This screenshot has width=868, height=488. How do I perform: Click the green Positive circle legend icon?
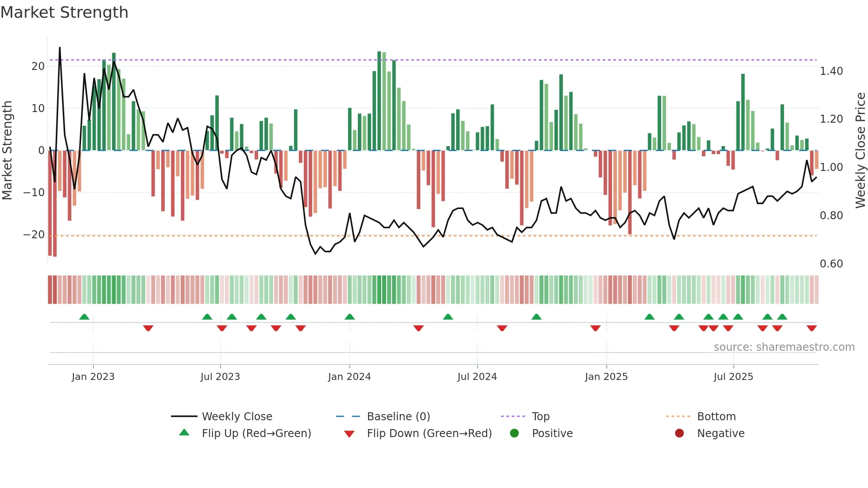click(x=514, y=433)
